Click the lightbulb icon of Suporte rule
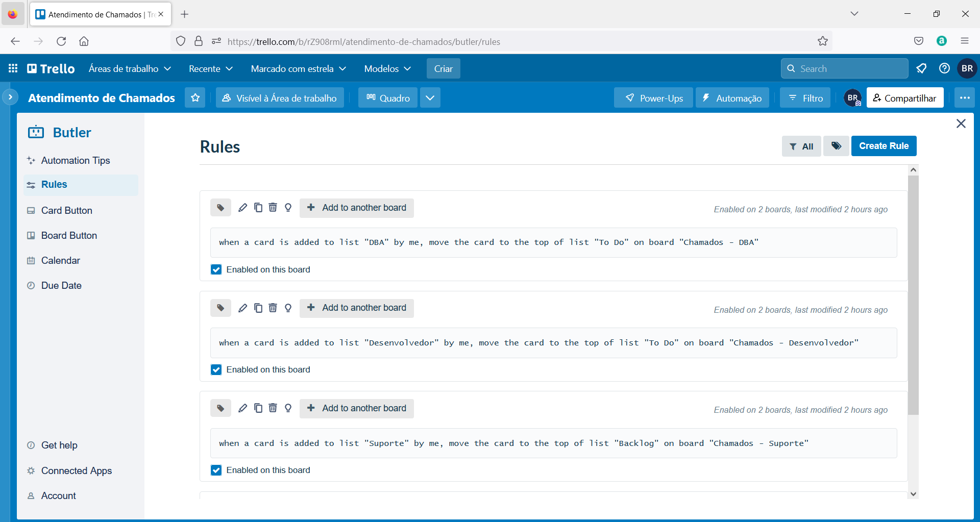 [288, 408]
